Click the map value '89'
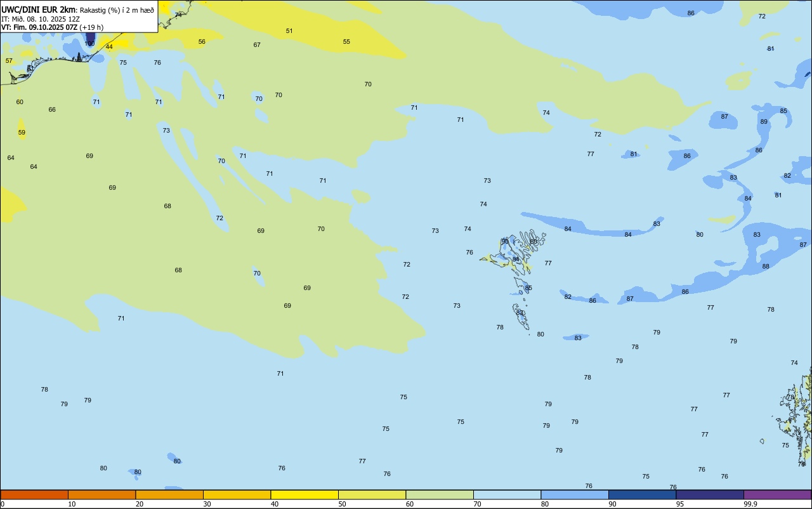This screenshot has height=509, width=812. pyautogui.click(x=764, y=121)
